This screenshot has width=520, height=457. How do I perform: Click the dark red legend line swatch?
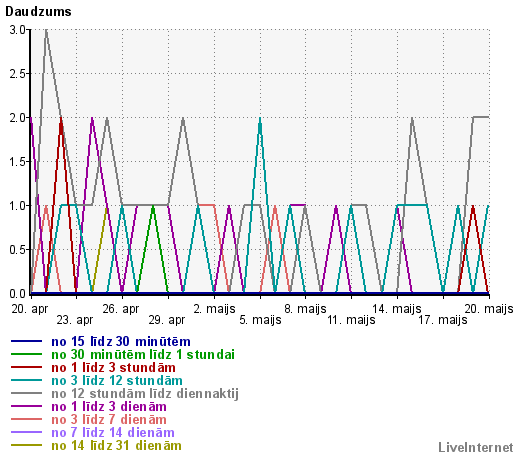pyautogui.click(x=26, y=367)
